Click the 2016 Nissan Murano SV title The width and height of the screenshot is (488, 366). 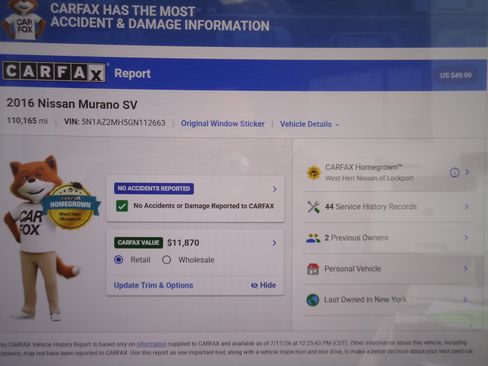(x=72, y=104)
